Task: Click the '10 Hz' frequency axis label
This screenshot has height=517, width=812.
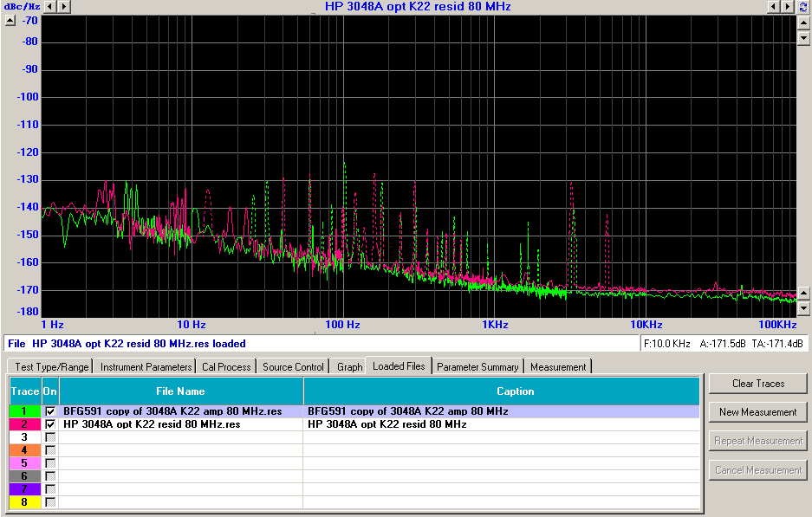Action: click(192, 325)
